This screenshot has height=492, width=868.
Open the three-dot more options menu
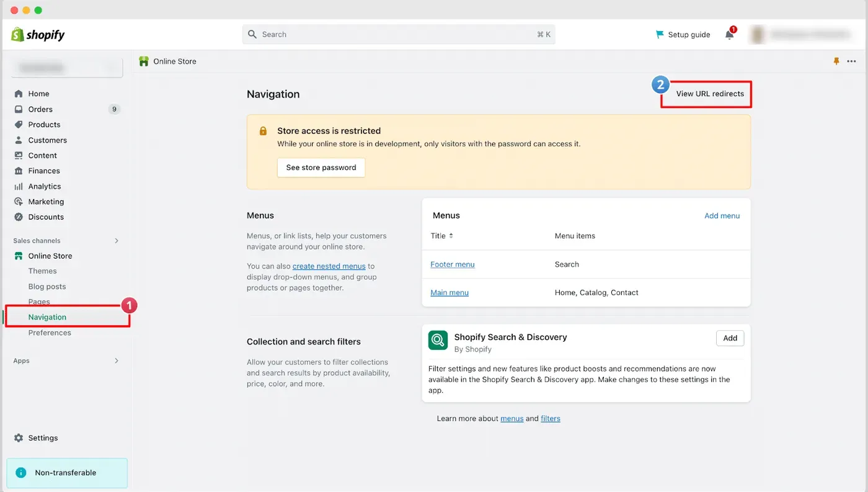tap(851, 61)
